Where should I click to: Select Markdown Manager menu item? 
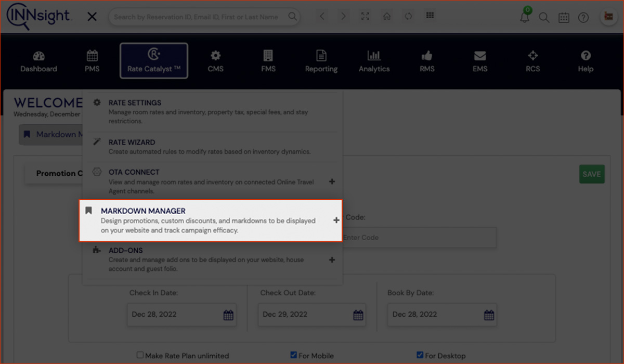pos(211,220)
